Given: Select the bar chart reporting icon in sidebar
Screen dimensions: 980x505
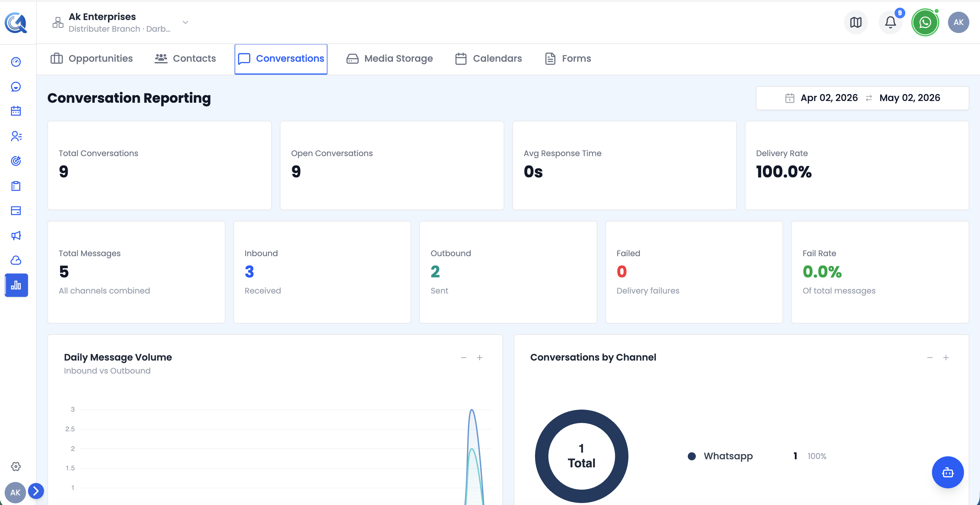Looking at the screenshot, I should (x=16, y=285).
